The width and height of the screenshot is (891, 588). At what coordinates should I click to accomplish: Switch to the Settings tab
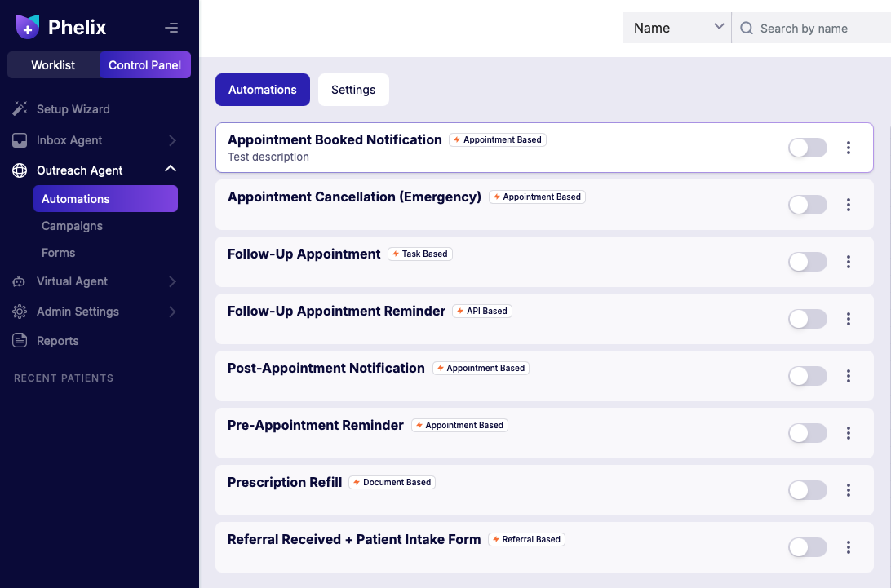pyautogui.click(x=353, y=90)
